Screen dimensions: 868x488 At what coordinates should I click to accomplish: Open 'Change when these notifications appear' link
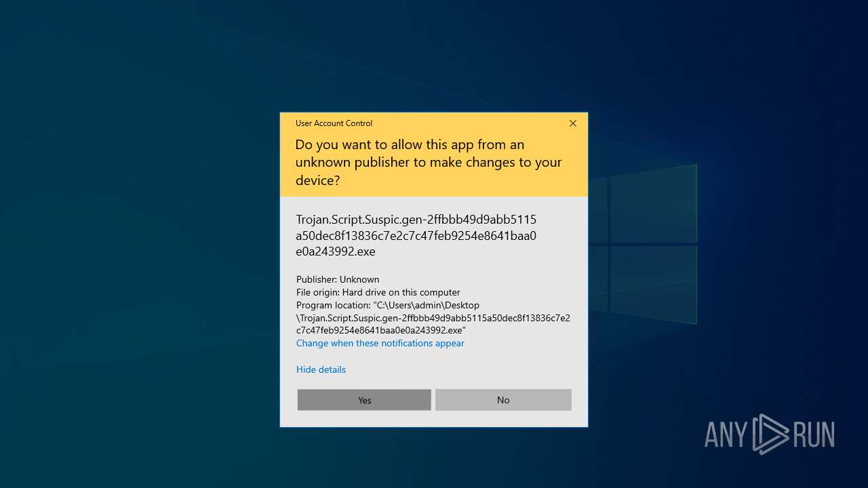[380, 344]
